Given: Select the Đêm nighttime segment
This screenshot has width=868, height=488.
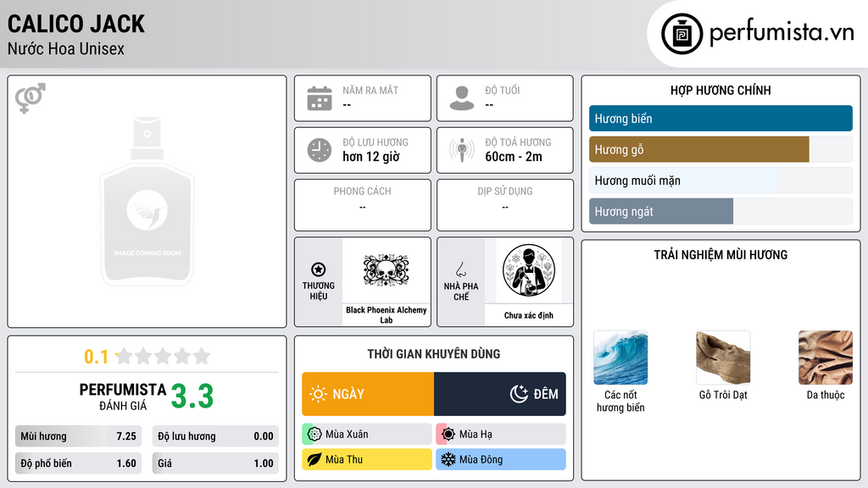Looking at the screenshot, I should 500,394.
